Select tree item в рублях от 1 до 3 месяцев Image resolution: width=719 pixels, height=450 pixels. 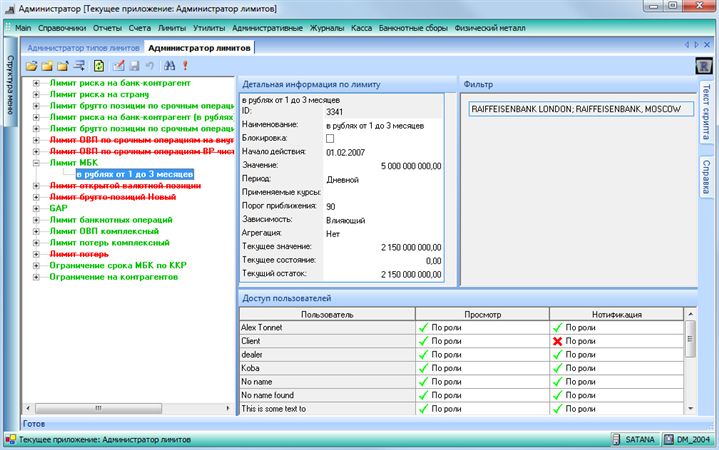point(135,174)
